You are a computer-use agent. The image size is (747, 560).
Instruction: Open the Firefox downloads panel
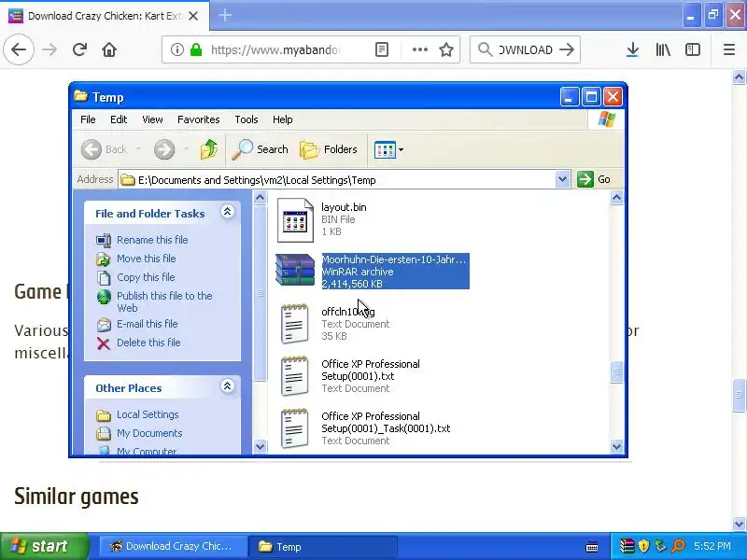pos(633,49)
